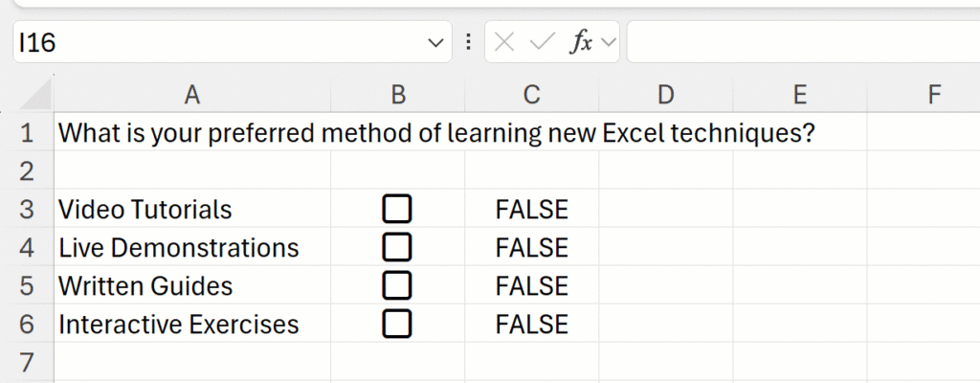Open the Name Box dropdown arrow
980x383 pixels.
point(435,42)
